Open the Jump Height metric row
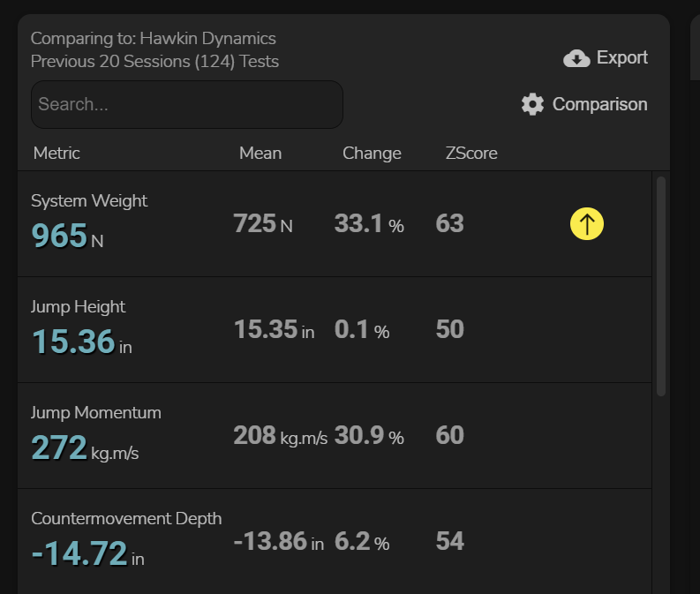700x594 pixels. (79, 306)
